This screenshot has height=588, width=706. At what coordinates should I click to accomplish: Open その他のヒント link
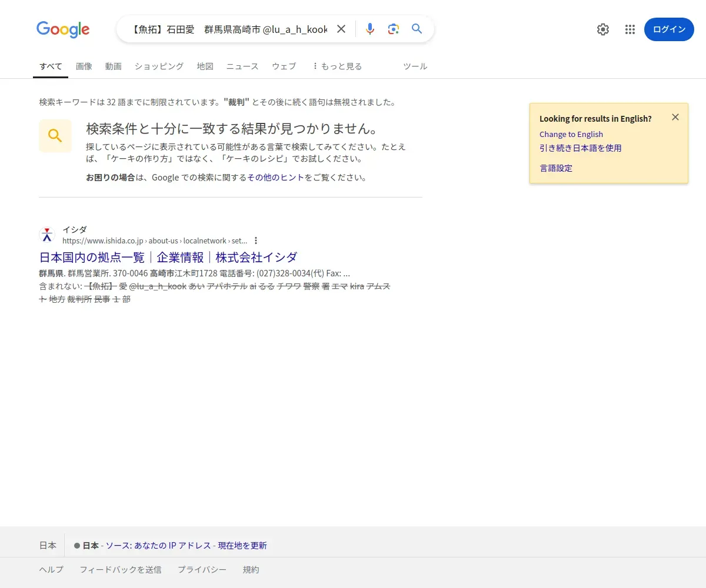click(x=275, y=178)
